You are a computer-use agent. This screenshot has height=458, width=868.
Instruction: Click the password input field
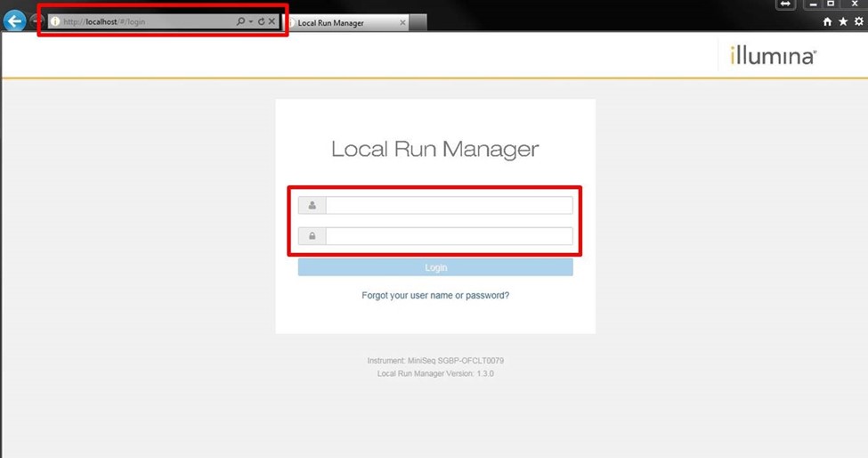(449, 236)
